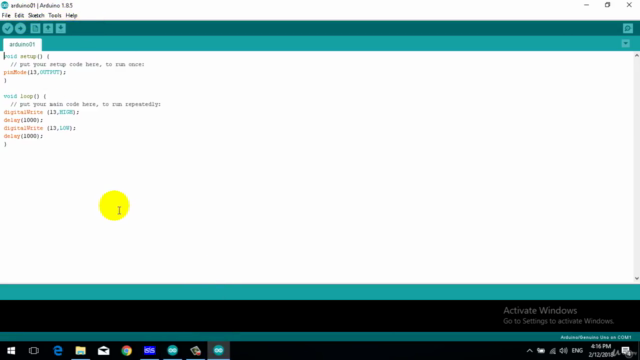The height and width of the screenshot is (360, 640).
Task: Open the ISIS Proteus app on the taskbar
Action: point(149,351)
